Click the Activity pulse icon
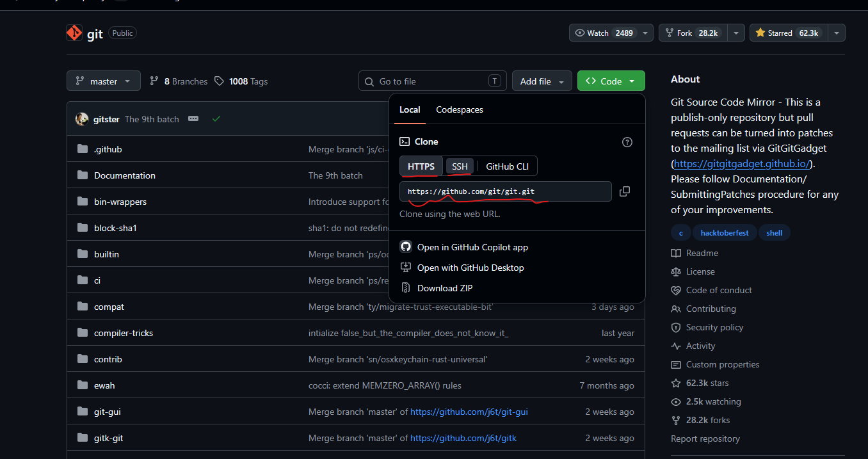 tap(676, 346)
